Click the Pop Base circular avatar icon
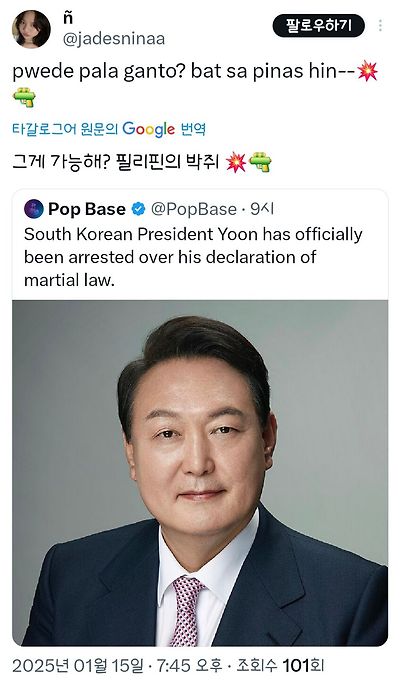The height and width of the screenshot is (680, 400). pos(34,209)
